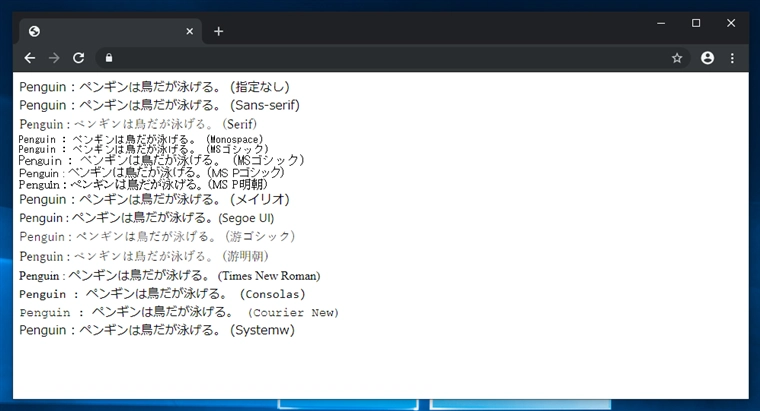Click the padlock site info icon

pyautogui.click(x=109, y=58)
